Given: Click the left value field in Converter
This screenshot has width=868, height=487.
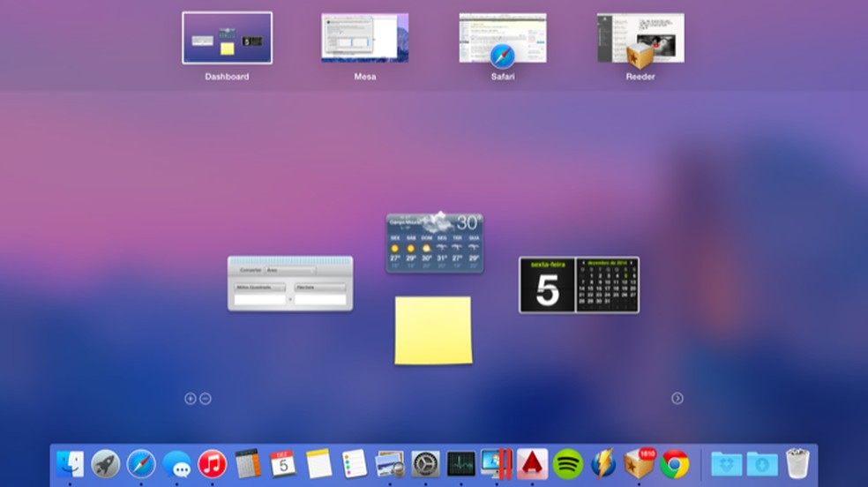Looking at the screenshot, I should click(x=259, y=299).
